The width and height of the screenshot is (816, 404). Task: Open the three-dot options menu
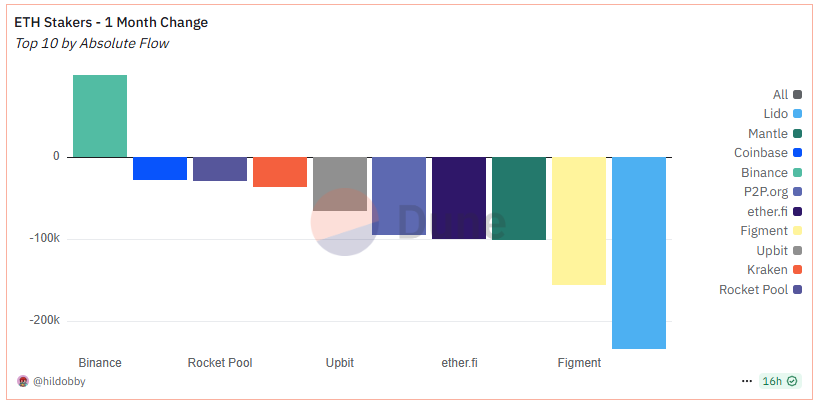click(747, 381)
